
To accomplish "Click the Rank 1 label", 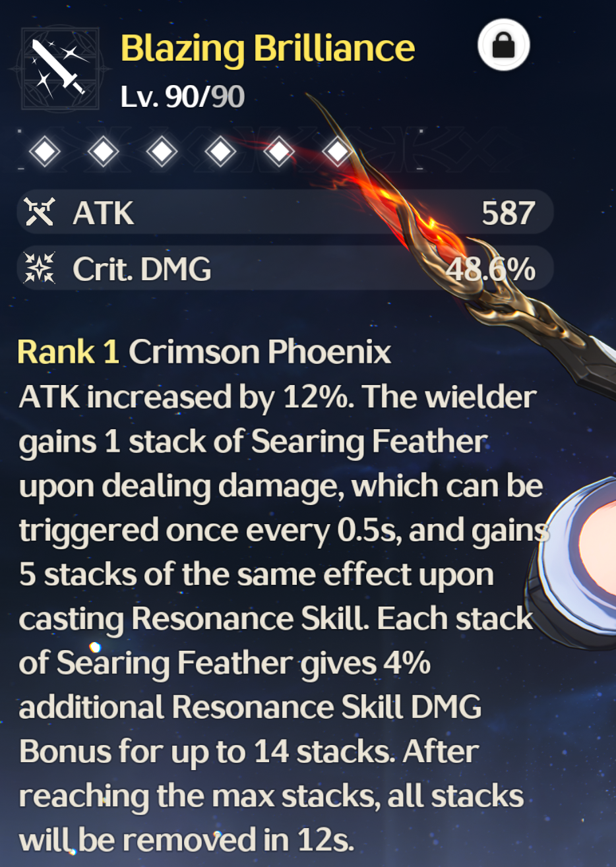I will click(69, 352).
